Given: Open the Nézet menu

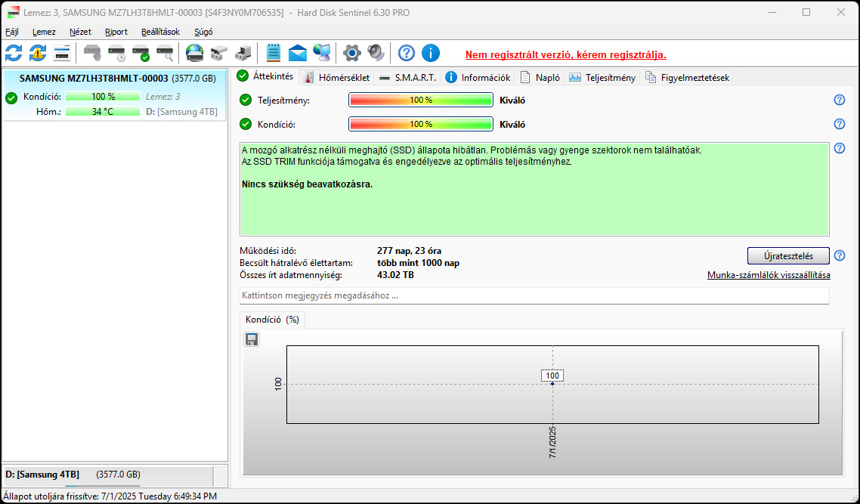Looking at the screenshot, I should [80, 32].
